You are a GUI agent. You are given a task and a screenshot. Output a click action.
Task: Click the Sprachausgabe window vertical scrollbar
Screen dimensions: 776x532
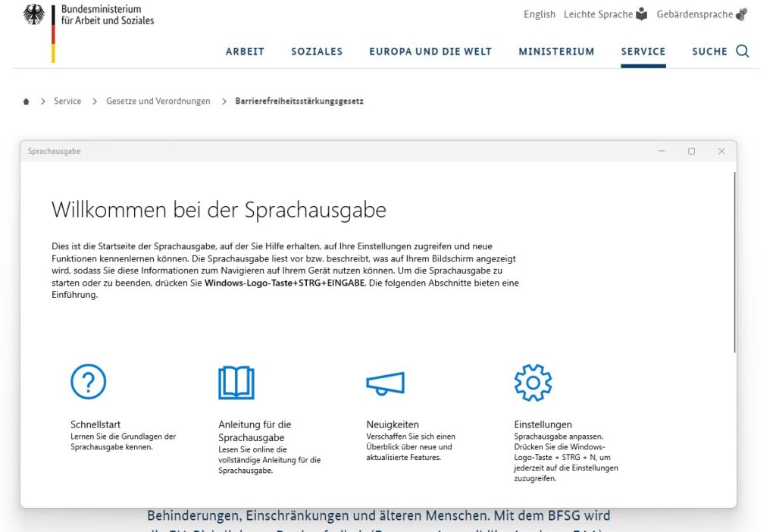pyautogui.click(x=734, y=261)
